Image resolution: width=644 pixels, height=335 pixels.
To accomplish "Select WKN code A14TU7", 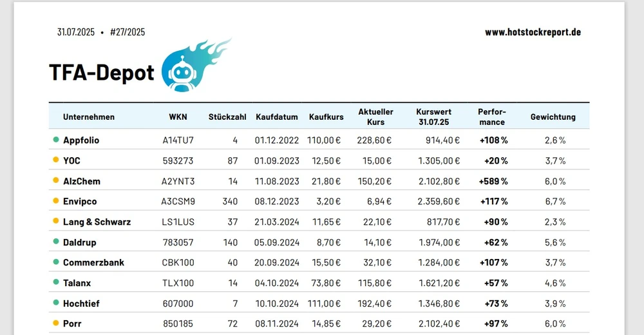I will click(178, 140).
